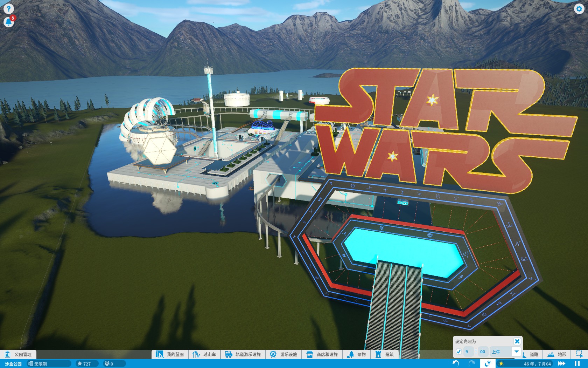This screenshot has height=368, width=588.
Task: Open the 道路 paths tab
Action: [533, 354]
